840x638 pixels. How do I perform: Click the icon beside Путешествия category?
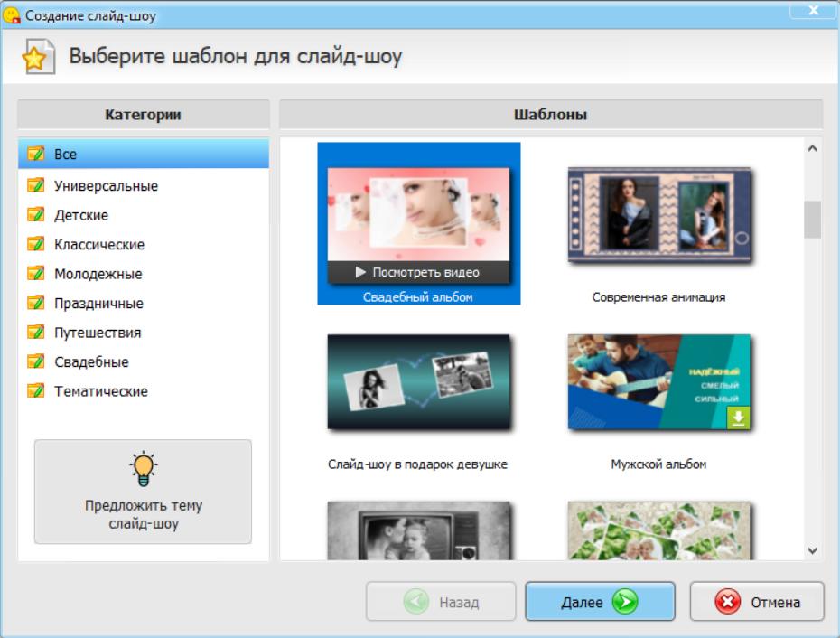pos(35,333)
